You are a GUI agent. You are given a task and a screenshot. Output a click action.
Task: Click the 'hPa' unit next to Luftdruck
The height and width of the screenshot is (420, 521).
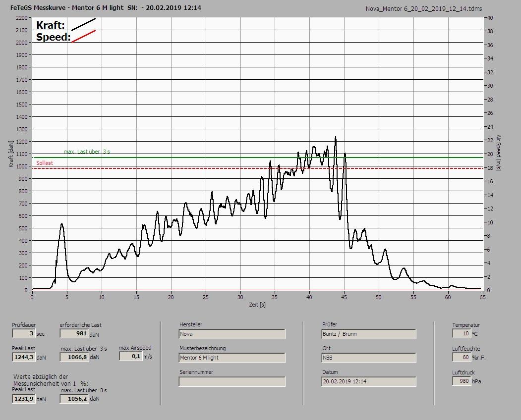pos(476,381)
